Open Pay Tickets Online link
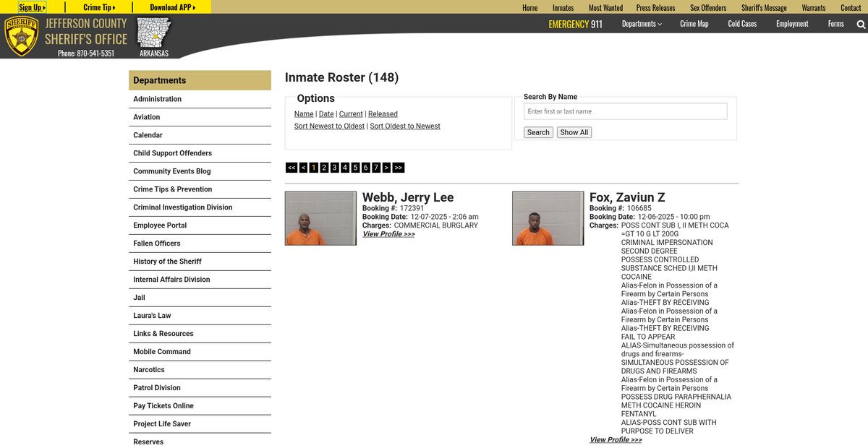The image size is (868, 448). pos(200,406)
